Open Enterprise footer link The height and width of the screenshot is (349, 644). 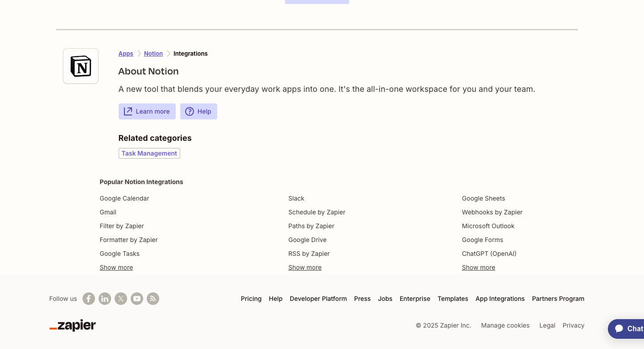(415, 299)
